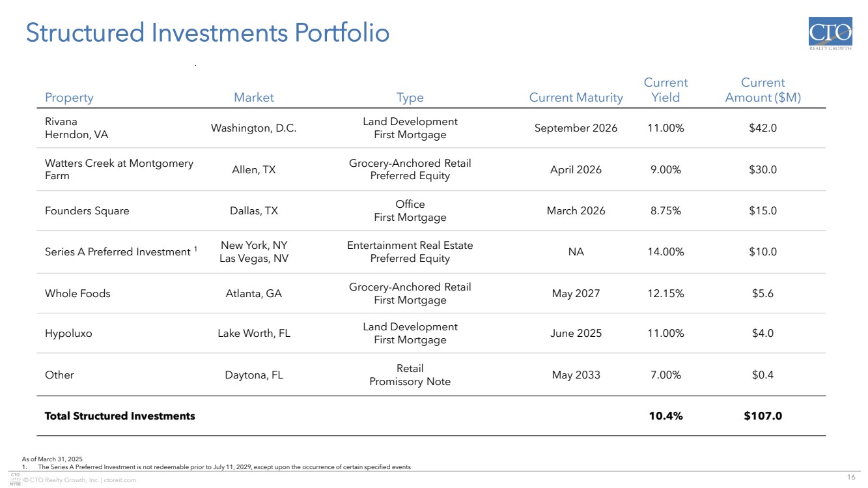Click the Series A Preferred footnote text
Screen dimensions: 868x488
click(224, 466)
